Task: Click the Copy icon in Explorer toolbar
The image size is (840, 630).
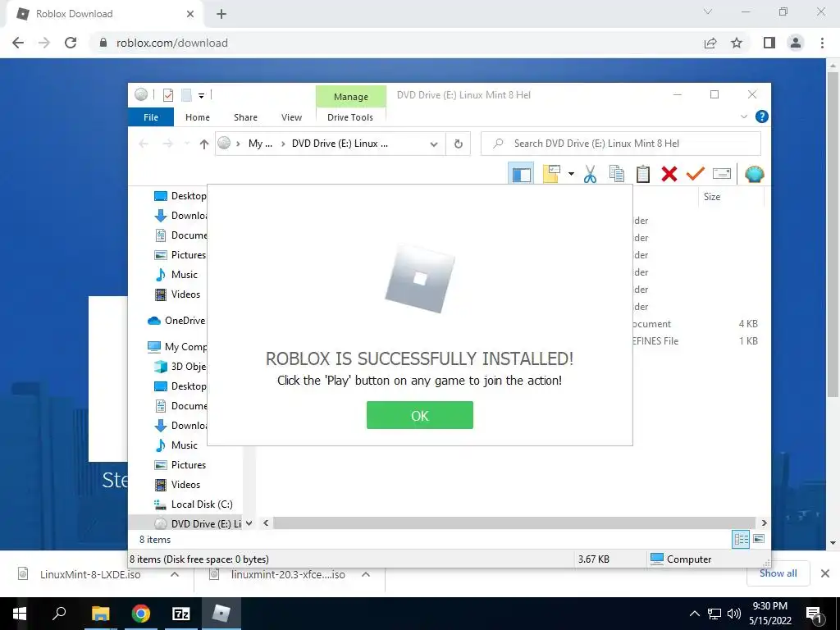Action: 617,174
